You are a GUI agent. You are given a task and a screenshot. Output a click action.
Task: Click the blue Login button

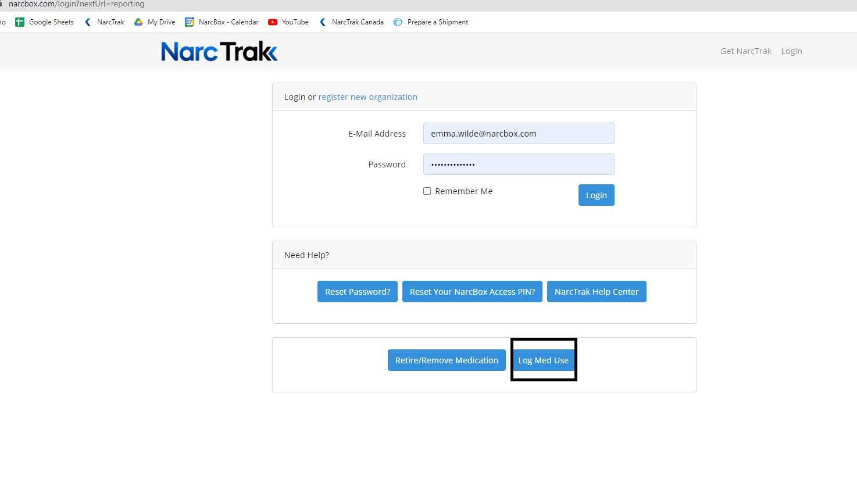click(596, 195)
